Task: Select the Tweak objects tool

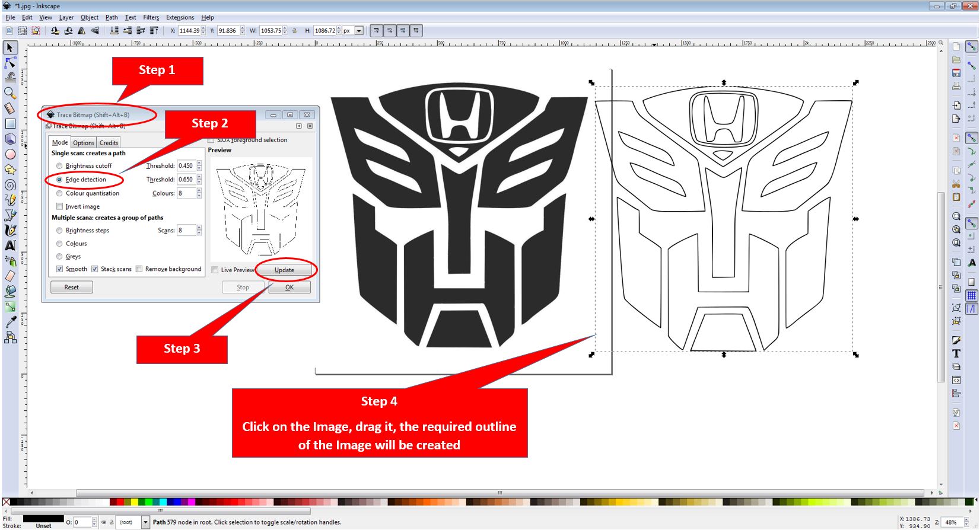Action: pos(10,77)
